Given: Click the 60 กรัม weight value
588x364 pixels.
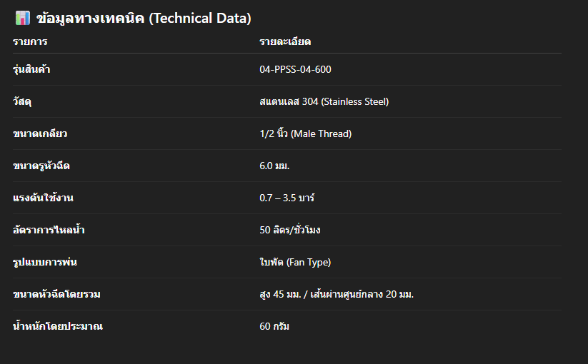Looking at the screenshot, I should pyautogui.click(x=274, y=326).
